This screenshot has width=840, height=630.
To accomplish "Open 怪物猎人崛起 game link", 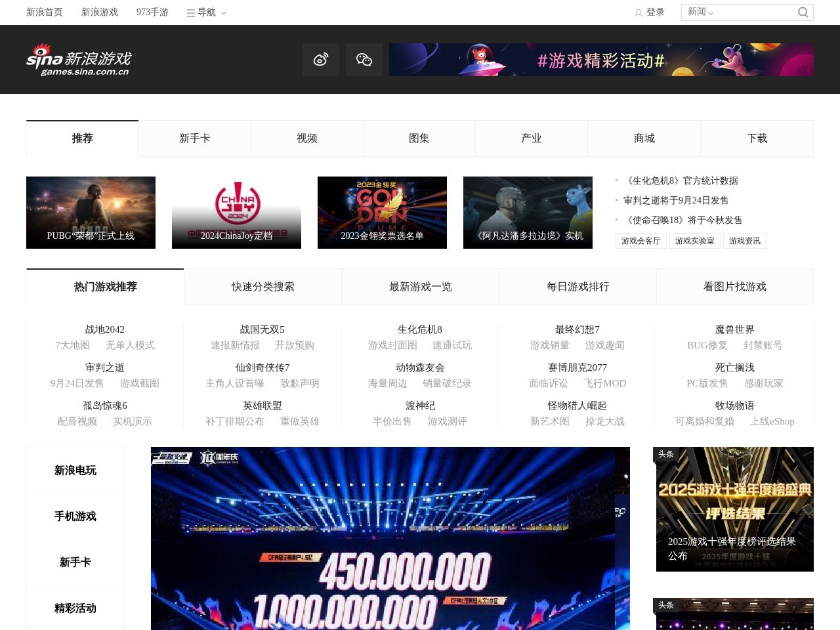I will (x=577, y=406).
